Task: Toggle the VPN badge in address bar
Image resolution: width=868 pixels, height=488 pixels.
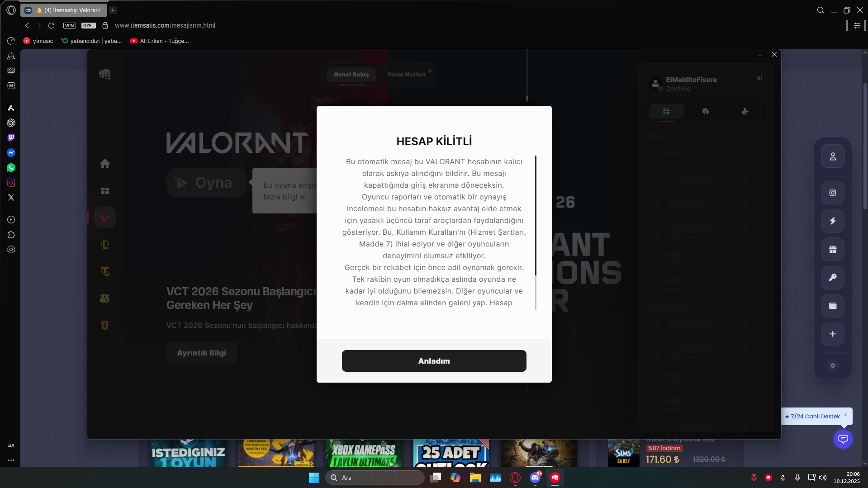Action: point(69,25)
